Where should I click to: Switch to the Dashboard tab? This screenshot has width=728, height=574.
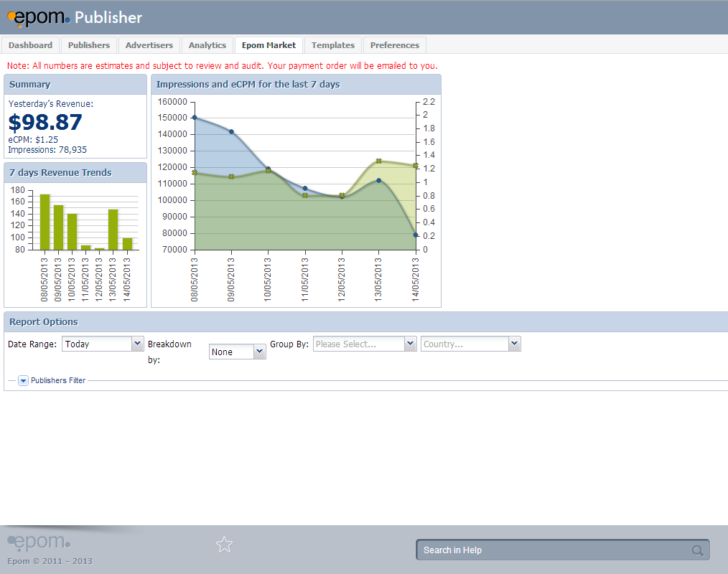click(30, 45)
